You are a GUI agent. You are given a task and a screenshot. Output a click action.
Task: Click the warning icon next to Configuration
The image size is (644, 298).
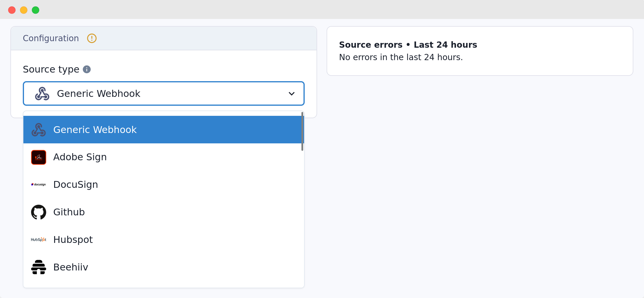pyautogui.click(x=91, y=38)
